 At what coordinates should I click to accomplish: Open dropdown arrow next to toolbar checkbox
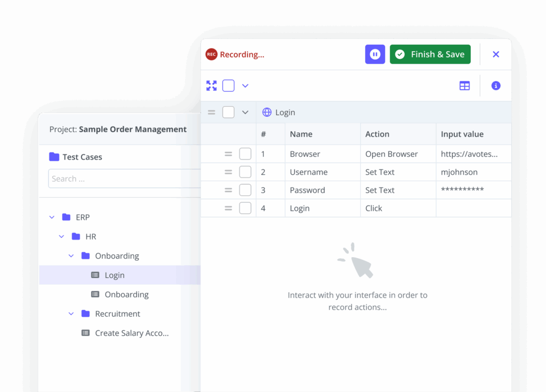(x=245, y=86)
